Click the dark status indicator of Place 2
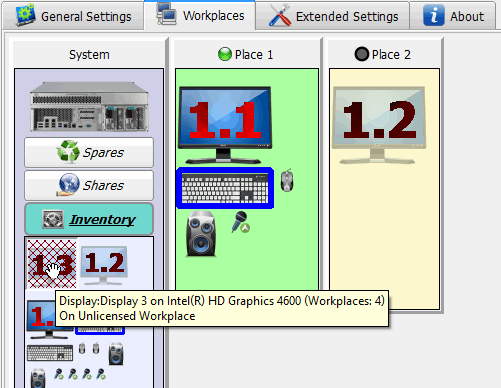Image resolution: width=501 pixels, height=388 pixels. click(362, 54)
